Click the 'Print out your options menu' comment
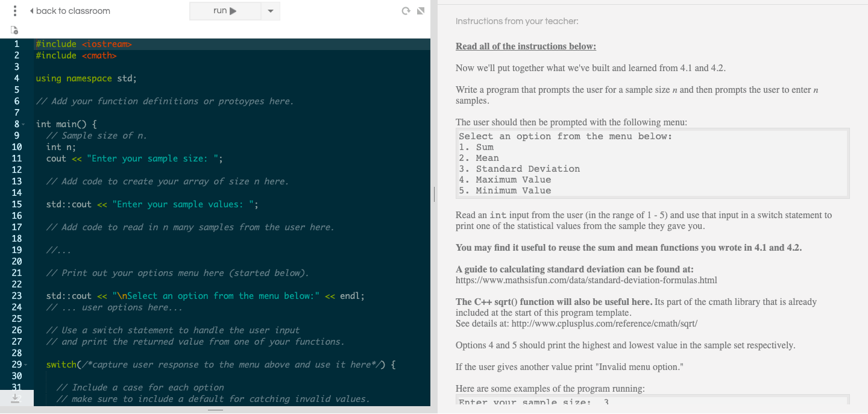868x414 pixels. 178,273
